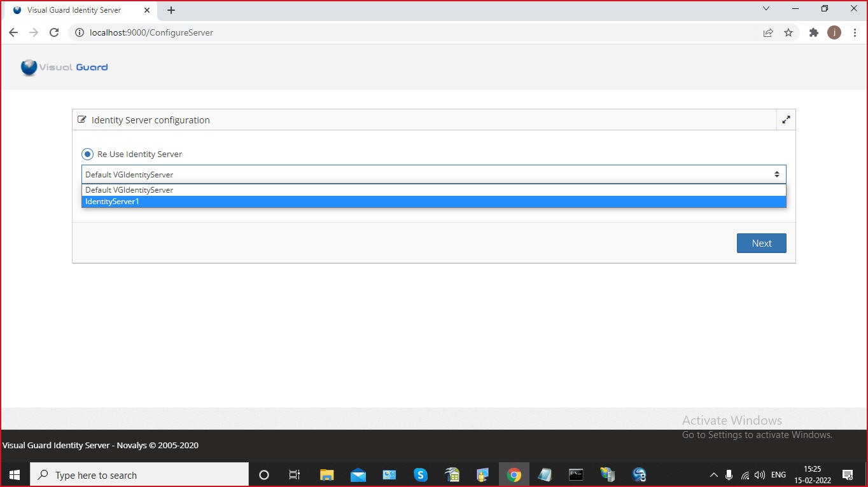Bookmark this page with the star icon
Image resolution: width=868 pixels, height=487 pixels.
coord(788,32)
